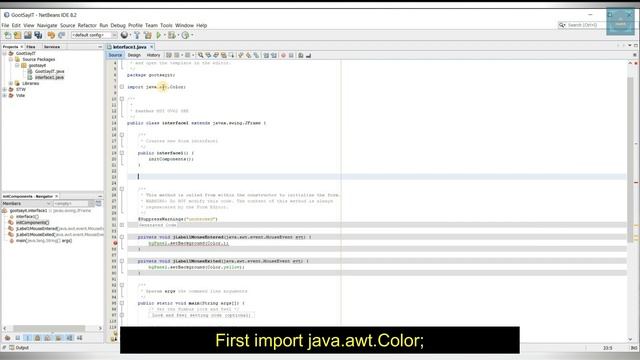Select GootSayIT.java in the Projects tree

49,71
